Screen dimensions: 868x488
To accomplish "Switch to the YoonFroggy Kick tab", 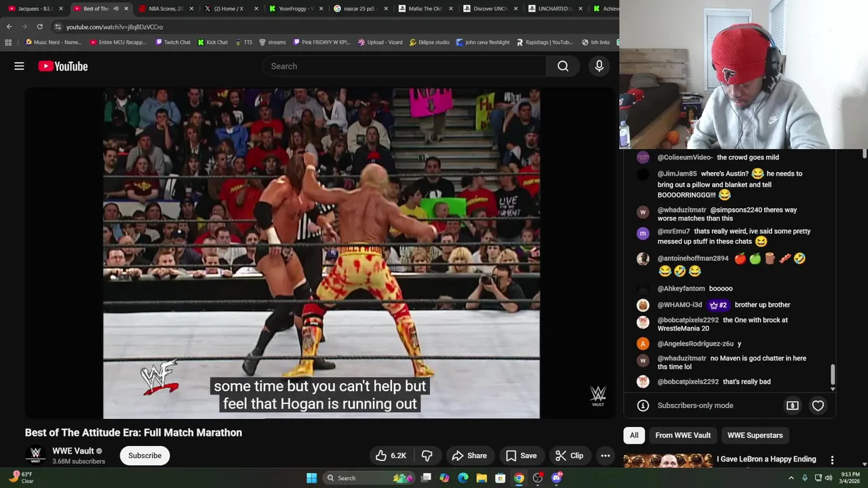I will pyautogui.click(x=296, y=9).
